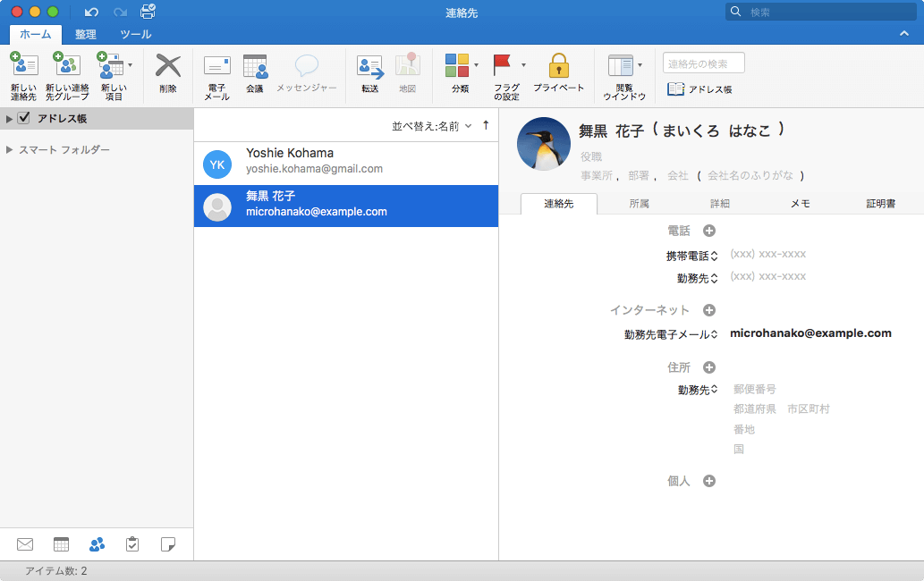Viewport: 924px width, 581px height.
Task: Click the penguin contact photo
Action: click(543, 144)
